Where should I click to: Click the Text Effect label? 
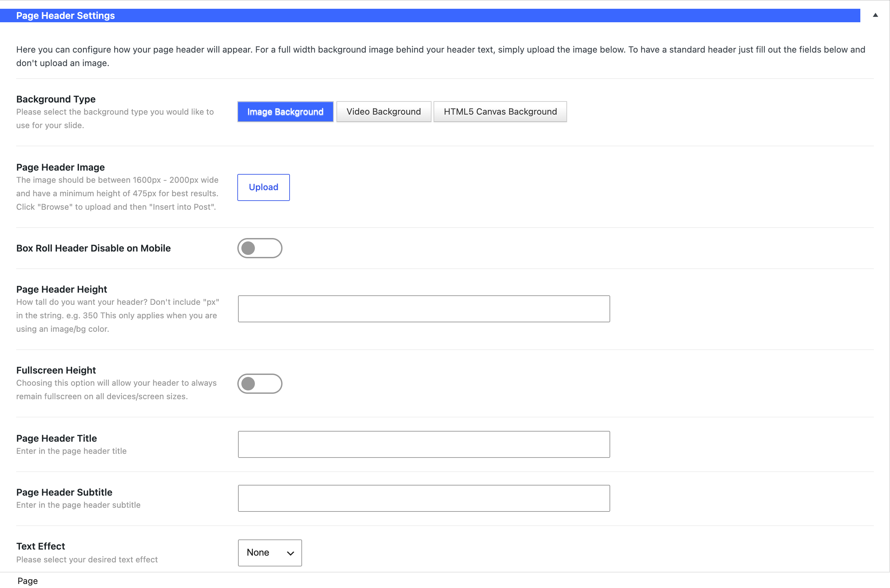pos(40,546)
